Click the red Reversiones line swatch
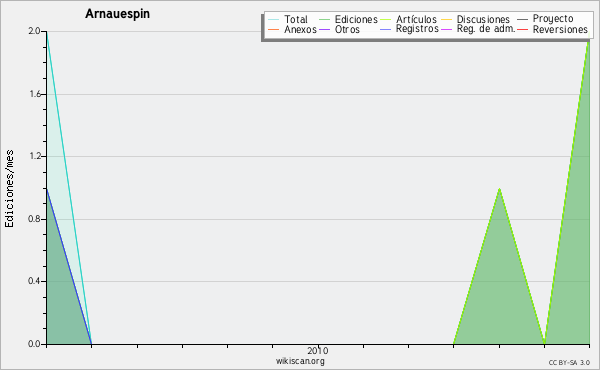The height and width of the screenshot is (370, 600). tap(523, 29)
